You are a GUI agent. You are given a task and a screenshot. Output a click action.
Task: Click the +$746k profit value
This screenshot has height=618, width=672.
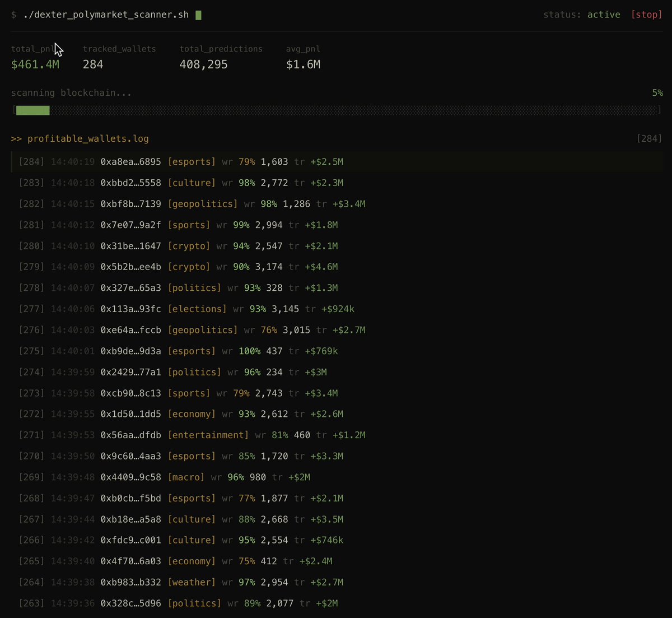click(x=327, y=540)
